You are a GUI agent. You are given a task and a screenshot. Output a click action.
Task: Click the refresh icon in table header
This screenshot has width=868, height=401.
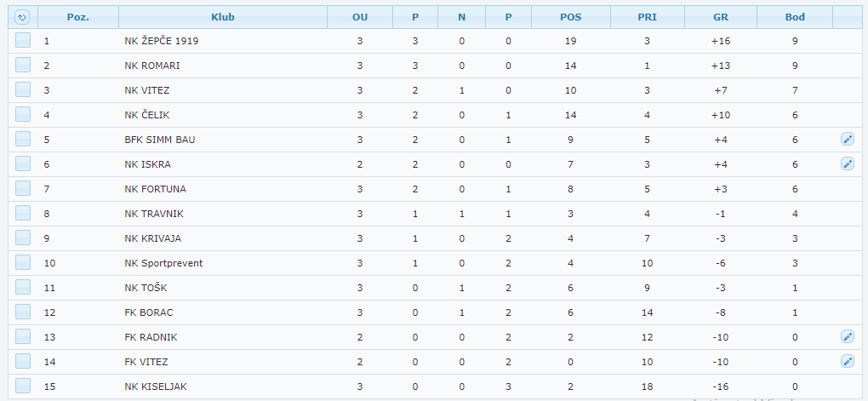tap(22, 17)
